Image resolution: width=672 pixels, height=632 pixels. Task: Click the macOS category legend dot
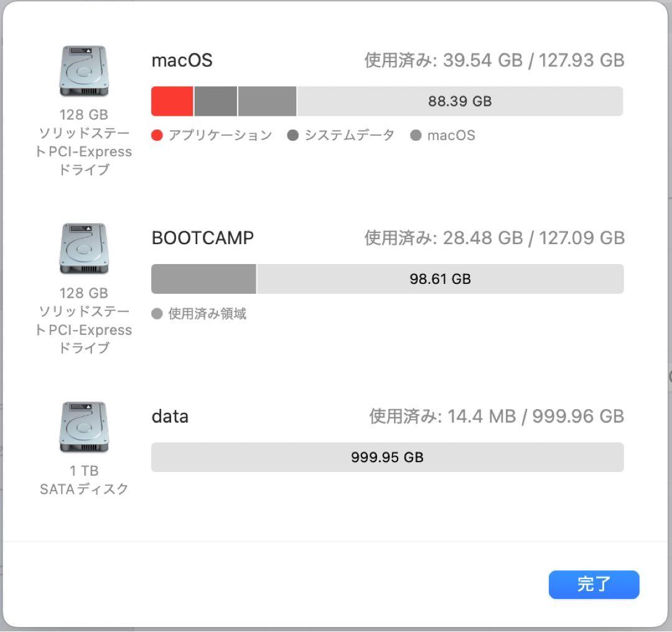point(415,134)
